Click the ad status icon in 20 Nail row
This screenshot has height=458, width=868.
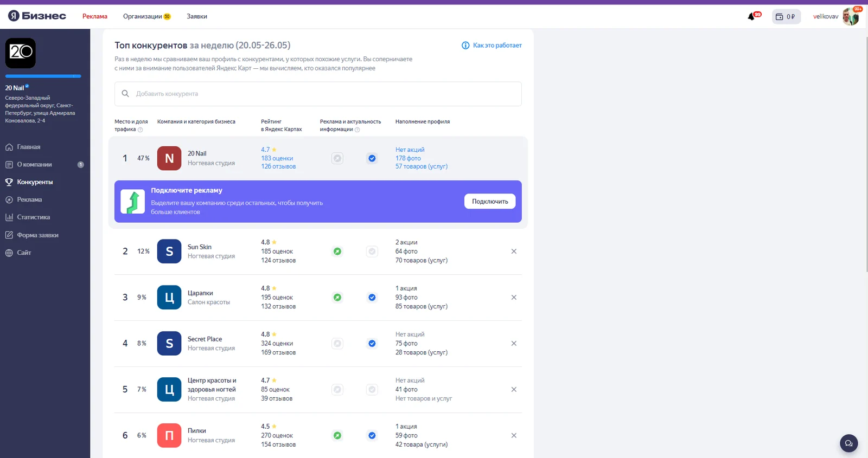point(337,158)
